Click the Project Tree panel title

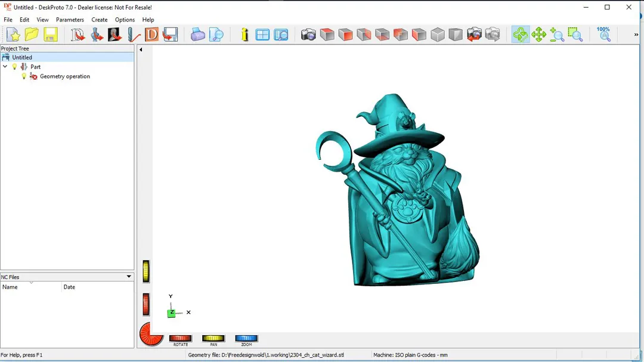(x=15, y=48)
